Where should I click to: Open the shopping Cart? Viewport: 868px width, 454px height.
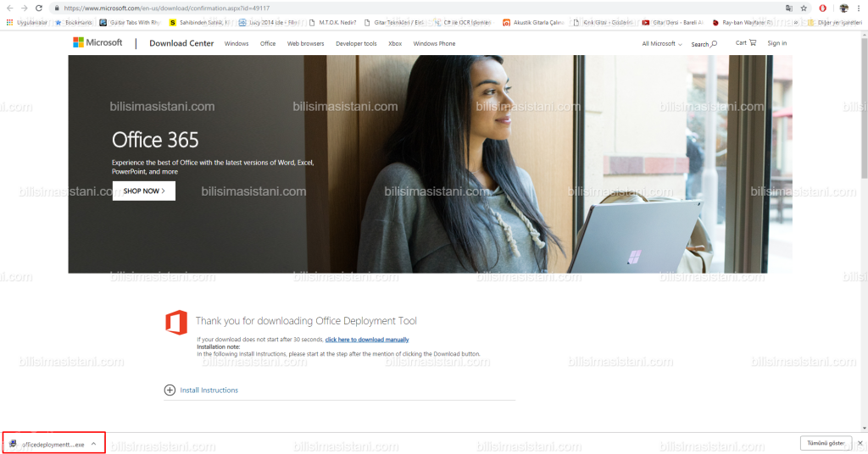tap(746, 42)
